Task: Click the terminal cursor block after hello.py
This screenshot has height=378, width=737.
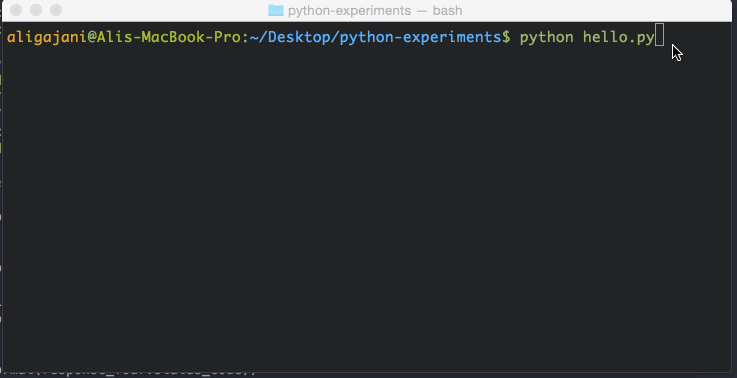Action: [659, 35]
